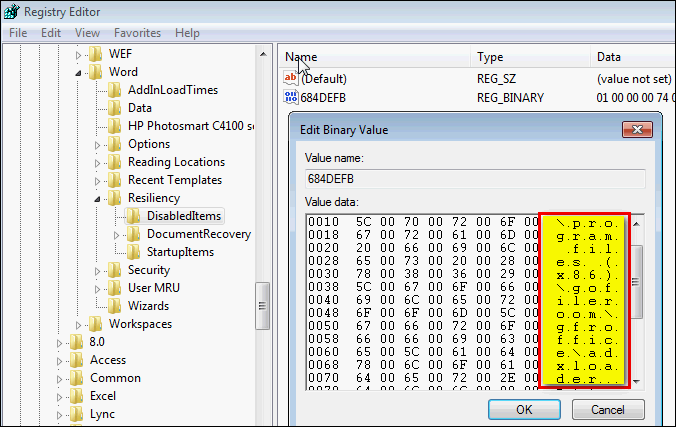Click the (Default) string value icon
This screenshot has height=427, width=676.
(x=292, y=78)
